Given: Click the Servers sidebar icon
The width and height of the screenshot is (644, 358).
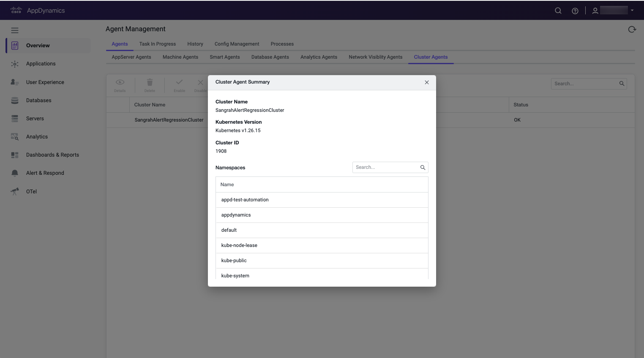Looking at the screenshot, I should [15, 119].
